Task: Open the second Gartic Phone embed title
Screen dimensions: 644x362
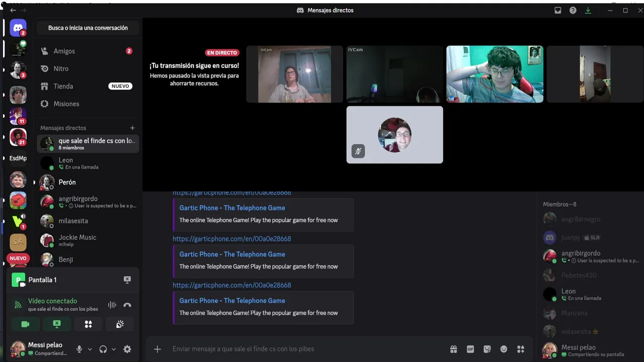Action: coord(232,254)
